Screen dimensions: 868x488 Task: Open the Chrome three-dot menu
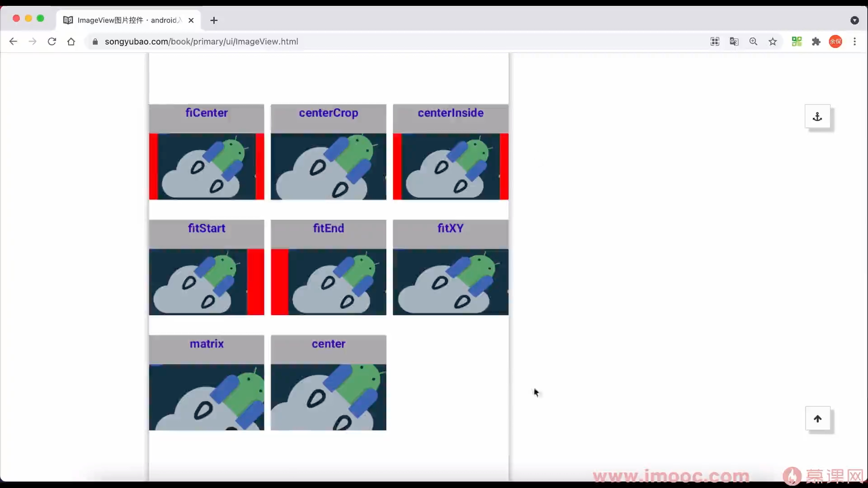[854, 42]
